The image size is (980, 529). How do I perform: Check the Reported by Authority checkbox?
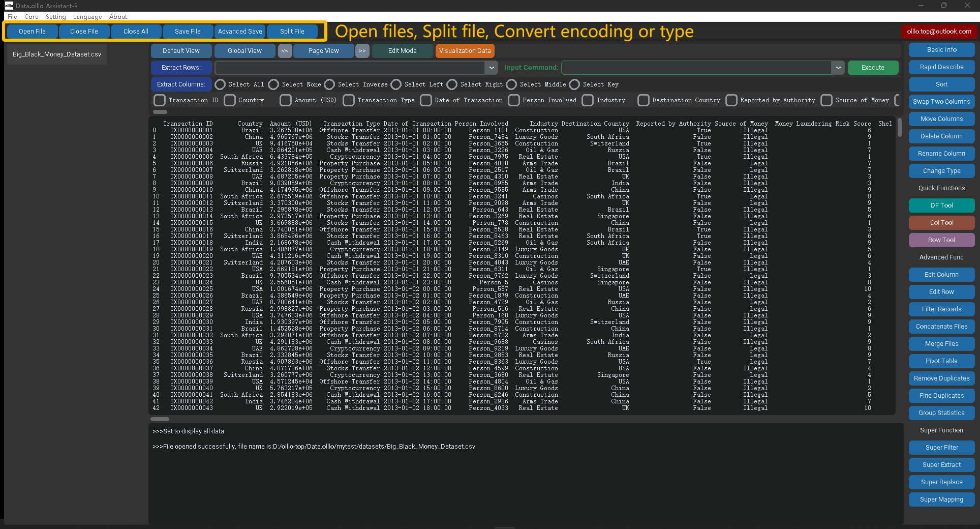pyautogui.click(x=731, y=100)
